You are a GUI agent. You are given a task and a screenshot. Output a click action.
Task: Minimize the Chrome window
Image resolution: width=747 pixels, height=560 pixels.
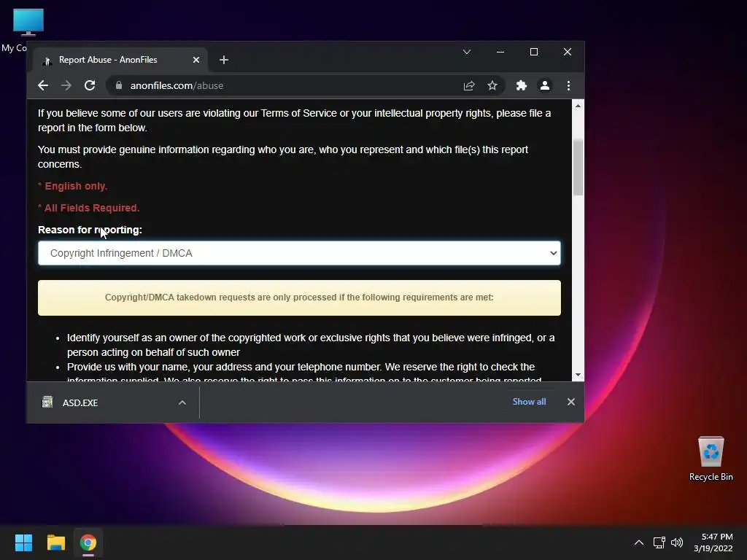point(500,52)
